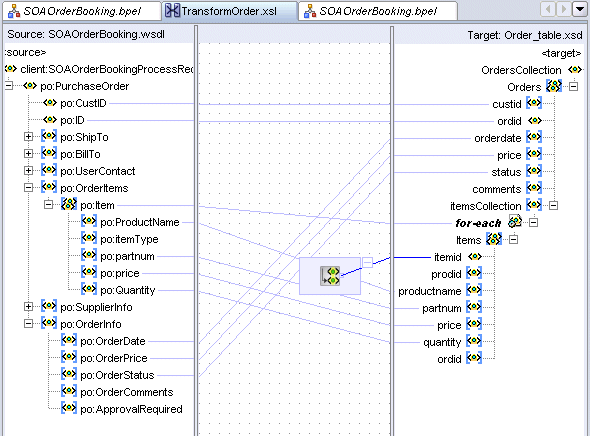Click the productname target element icon
This screenshot has width=590, height=436.
pyautogui.click(x=474, y=290)
